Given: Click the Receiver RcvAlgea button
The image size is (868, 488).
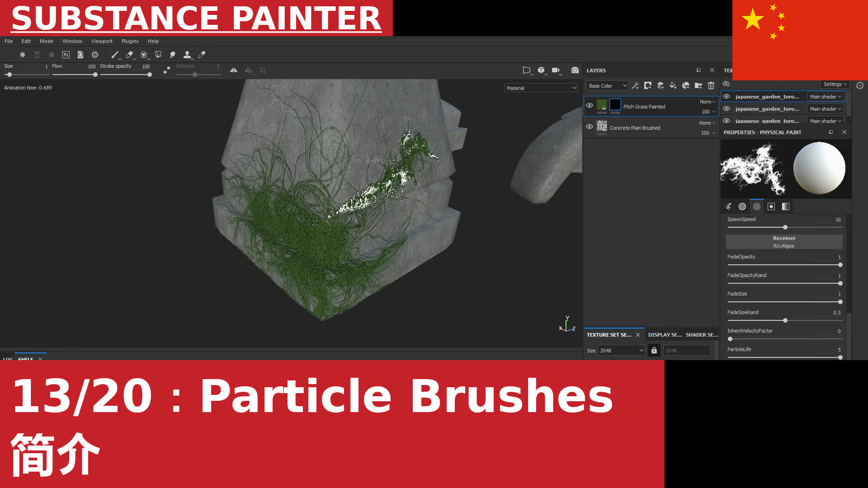Looking at the screenshot, I should pos(784,242).
